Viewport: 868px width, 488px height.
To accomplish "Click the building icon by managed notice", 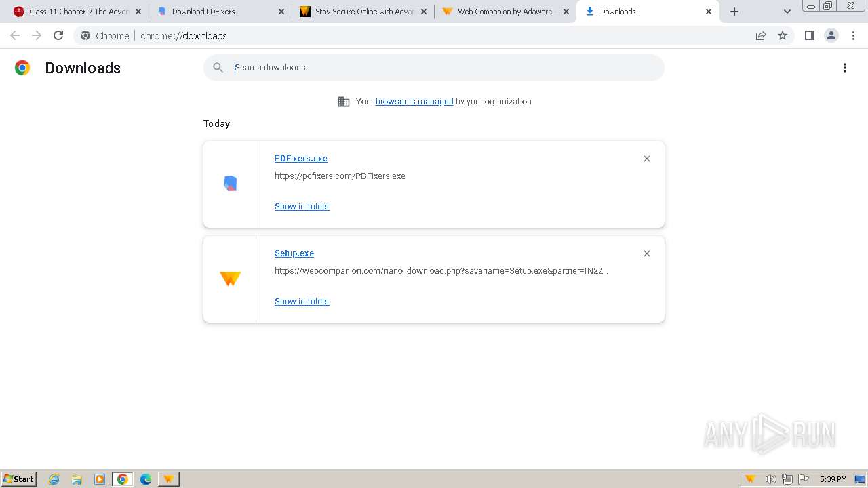I will [344, 102].
